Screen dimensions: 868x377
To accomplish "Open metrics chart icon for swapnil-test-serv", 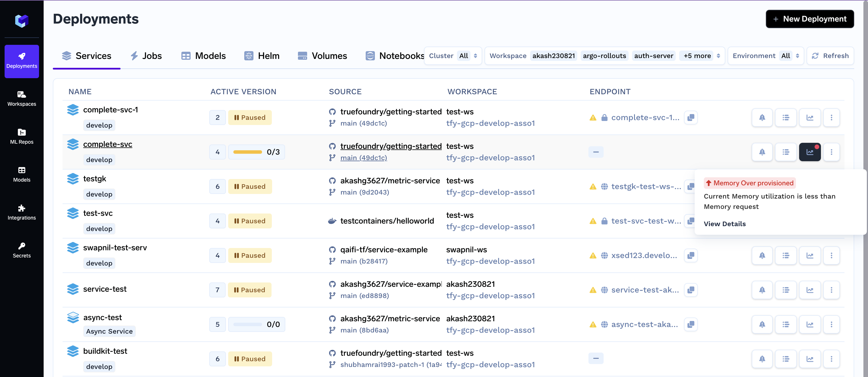I will [x=809, y=255].
